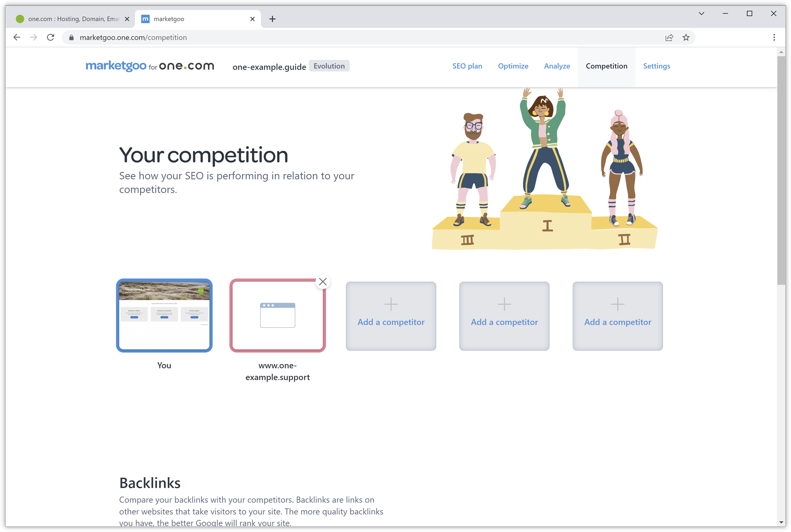Close the one.com Hosting tab

tap(127, 19)
